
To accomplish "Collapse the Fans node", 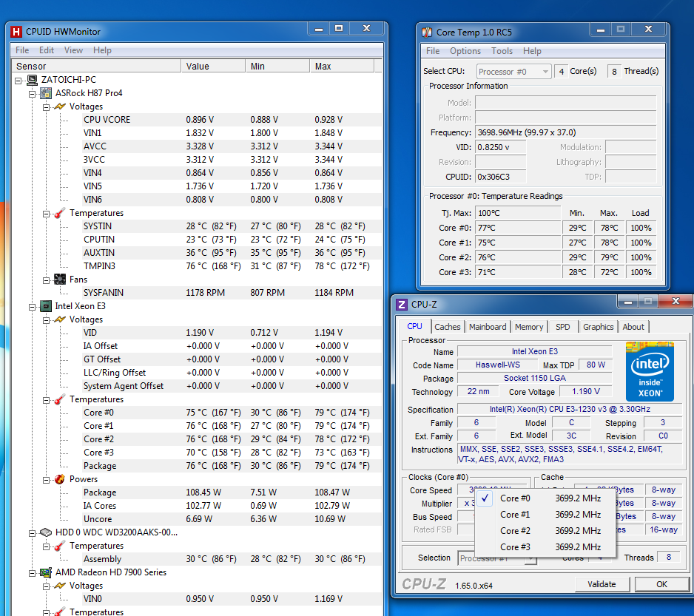I will 46,280.
